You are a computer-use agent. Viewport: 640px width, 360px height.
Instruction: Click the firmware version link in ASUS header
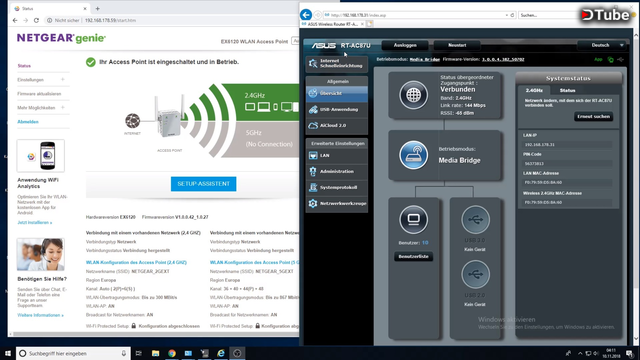[x=503, y=60]
